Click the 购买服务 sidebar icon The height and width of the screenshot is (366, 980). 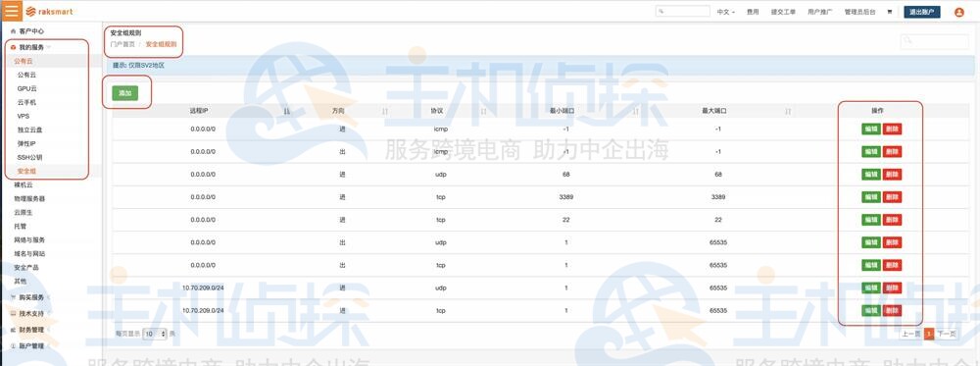(13, 297)
